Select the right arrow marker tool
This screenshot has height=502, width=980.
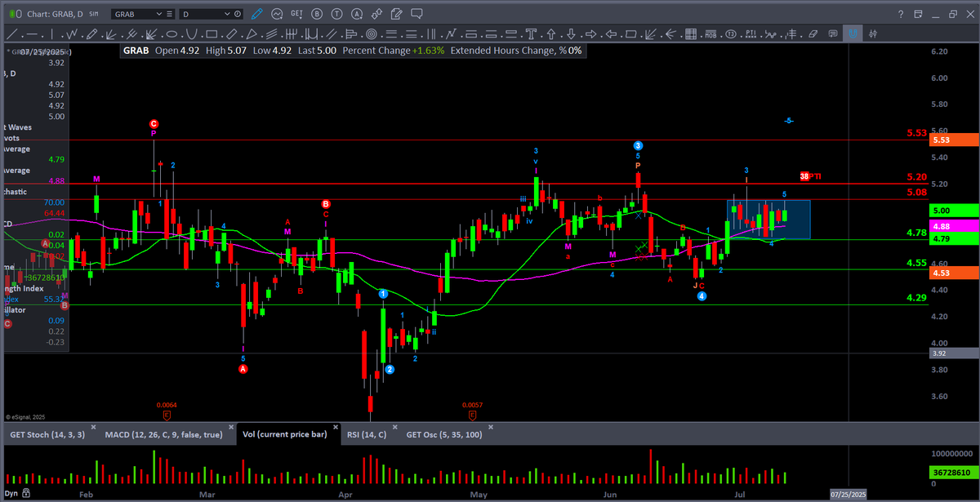590,33
